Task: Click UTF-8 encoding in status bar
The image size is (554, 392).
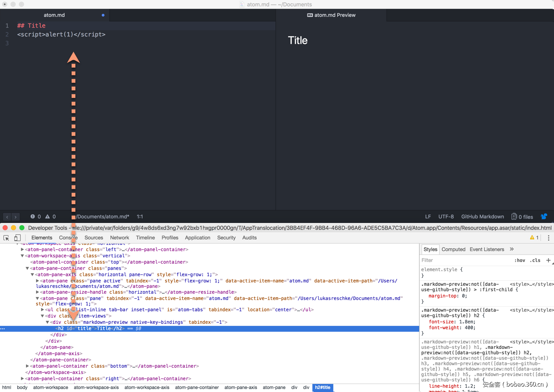Action: [446, 217]
